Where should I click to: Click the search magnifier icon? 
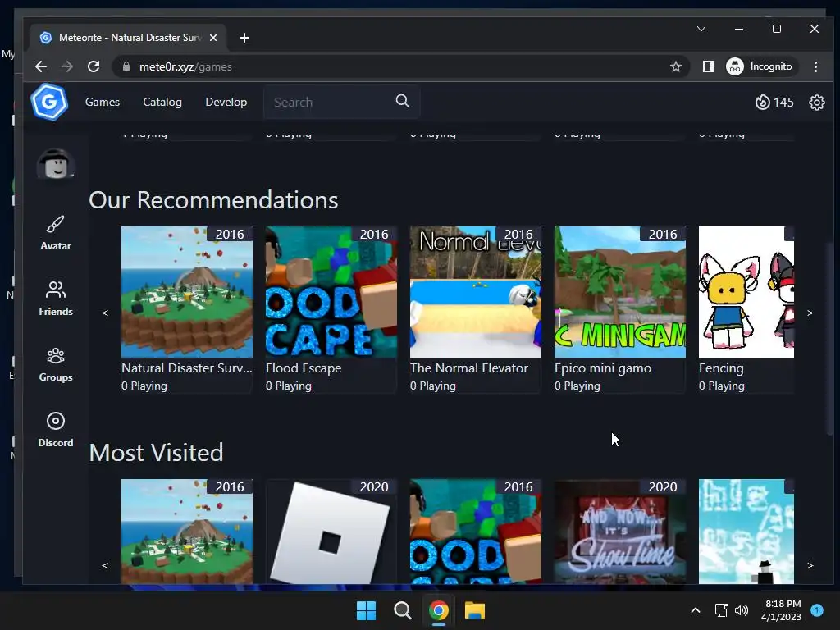(x=402, y=101)
